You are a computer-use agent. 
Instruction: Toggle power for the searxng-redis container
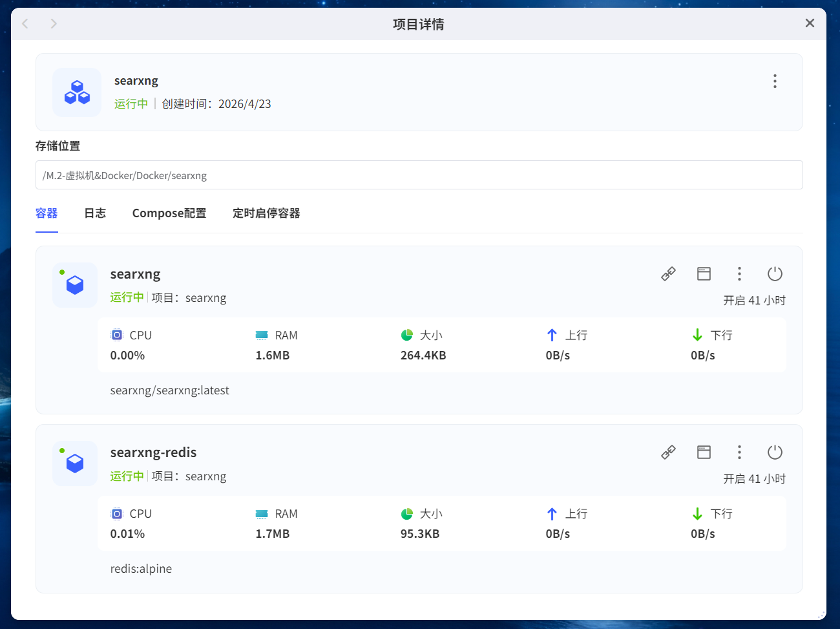point(775,453)
